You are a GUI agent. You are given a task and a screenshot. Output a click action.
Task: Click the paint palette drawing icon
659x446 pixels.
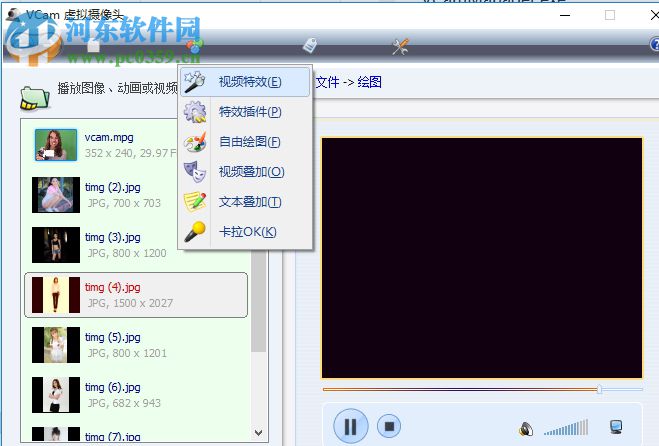click(195, 142)
